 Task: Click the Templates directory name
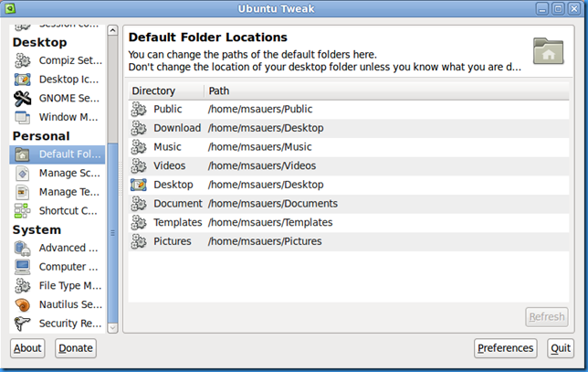pyautogui.click(x=178, y=222)
